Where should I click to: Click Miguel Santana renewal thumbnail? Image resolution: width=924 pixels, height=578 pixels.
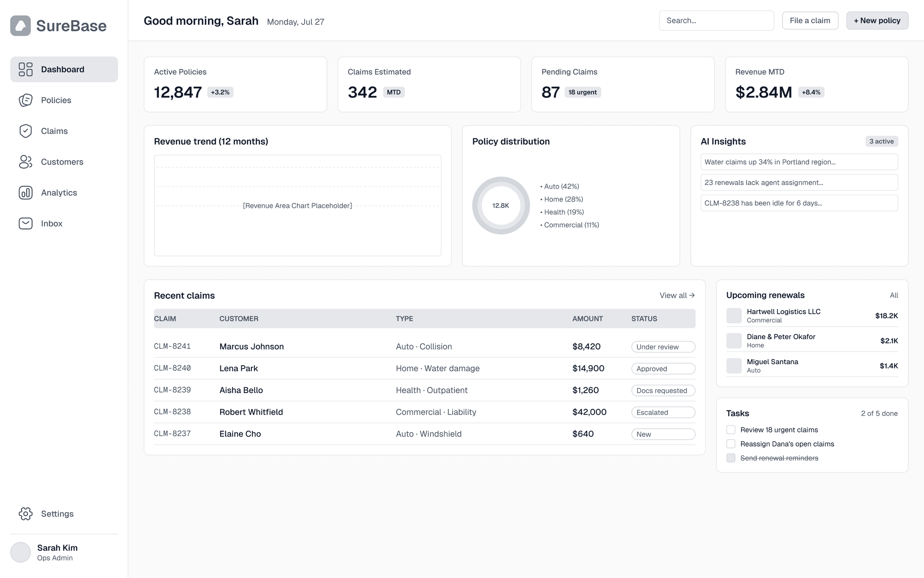click(x=734, y=366)
